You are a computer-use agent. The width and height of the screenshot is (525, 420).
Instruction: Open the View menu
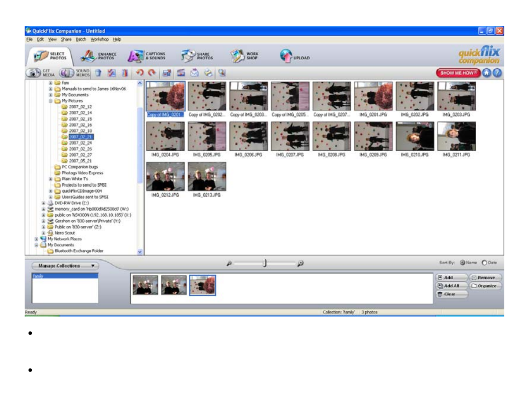[52, 40]
